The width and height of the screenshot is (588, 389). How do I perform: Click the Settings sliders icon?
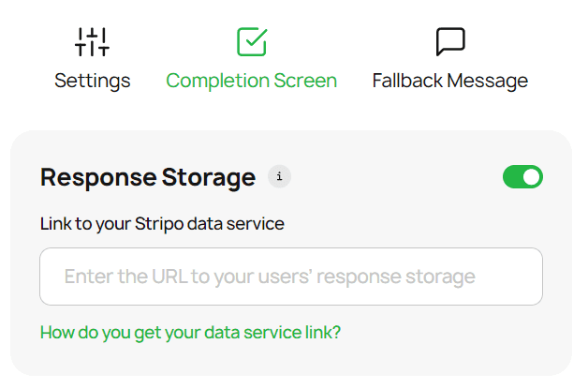point(92,41)
